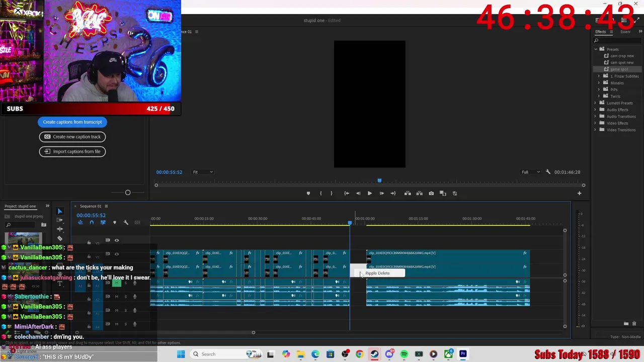Screen dimensions: 644x362
Task: Click the program monitor playhead marker
Action: coord(379,180)
